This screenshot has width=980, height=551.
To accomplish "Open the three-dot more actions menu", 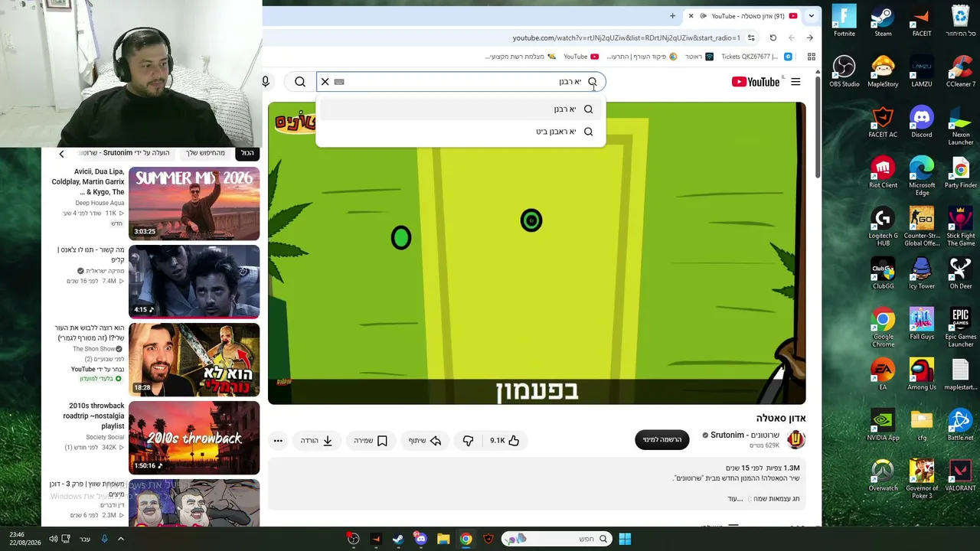I will (x=278, y=441).
